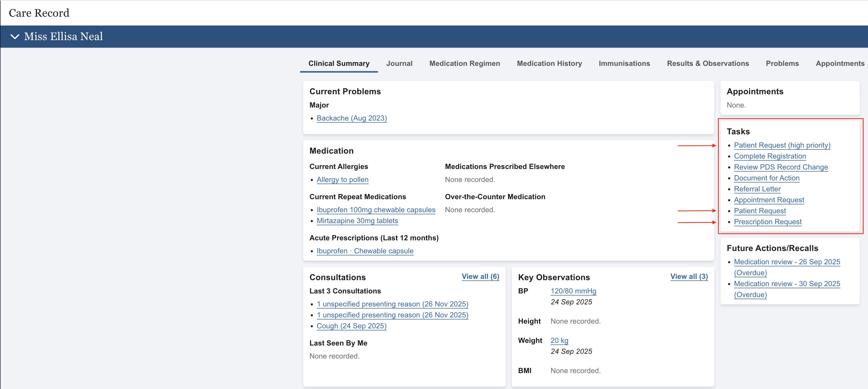Go to the Medication History tab
The height and width of the screenshot is (389, 868).
point(549,63)
